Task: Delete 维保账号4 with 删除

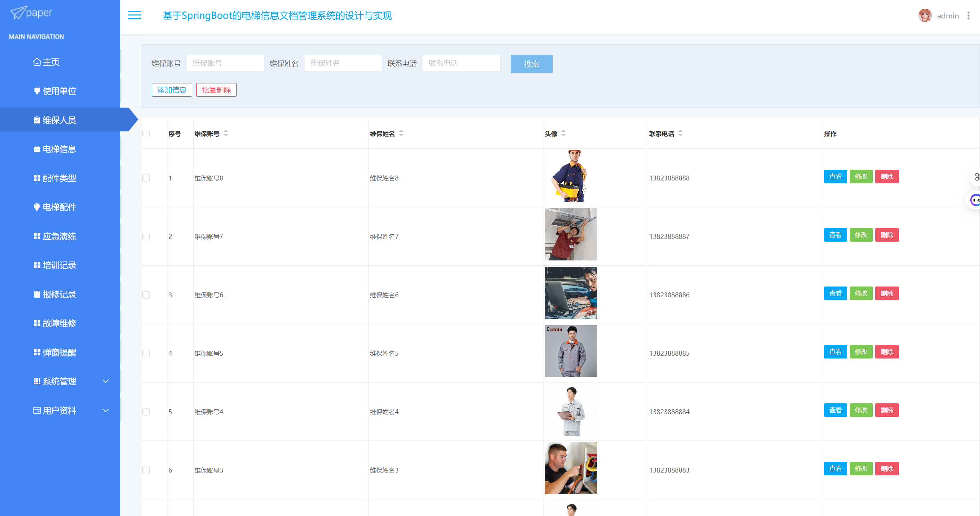Action: pos(887,410)
